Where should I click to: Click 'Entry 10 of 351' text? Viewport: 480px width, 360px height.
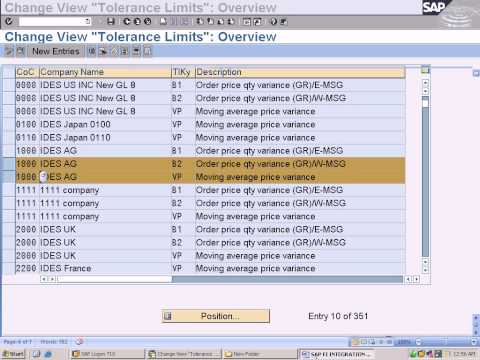pyautogui.click(x=338, y=316)
